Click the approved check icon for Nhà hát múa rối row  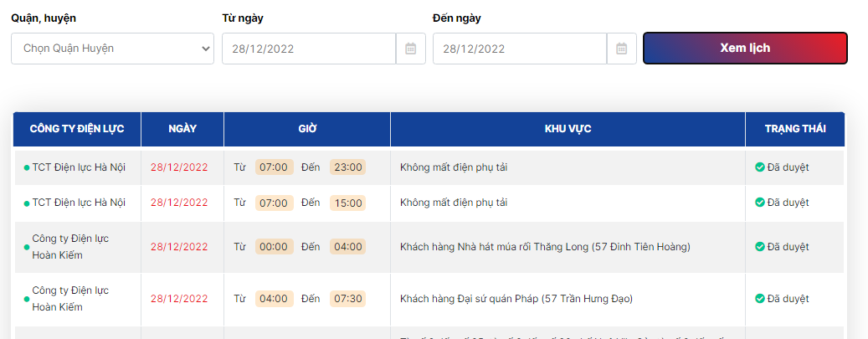click(x=760, y=247)
